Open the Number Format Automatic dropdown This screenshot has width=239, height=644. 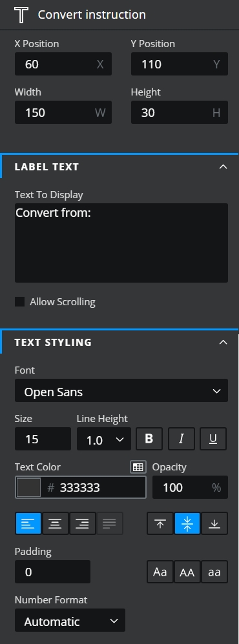point(70,620)
